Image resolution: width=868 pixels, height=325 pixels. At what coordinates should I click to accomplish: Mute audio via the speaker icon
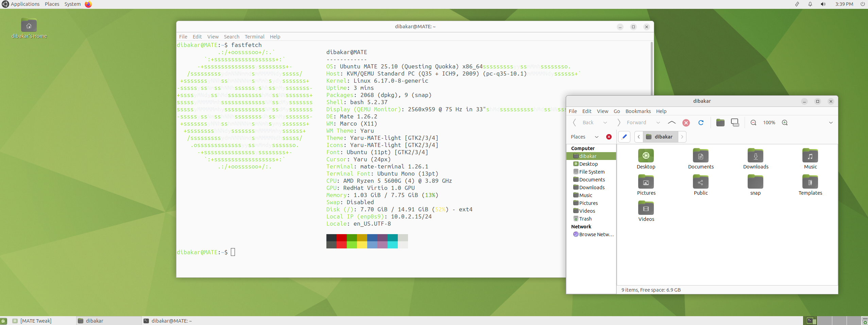[x=823, y=4]
